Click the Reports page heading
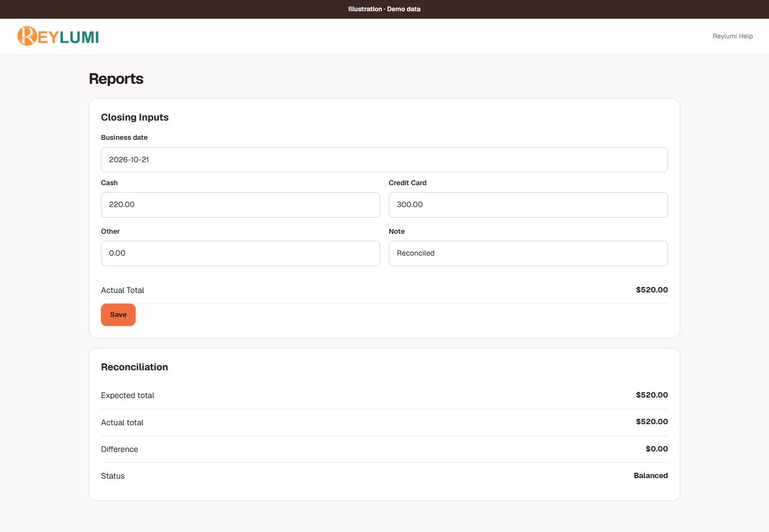 click(116, 79)
